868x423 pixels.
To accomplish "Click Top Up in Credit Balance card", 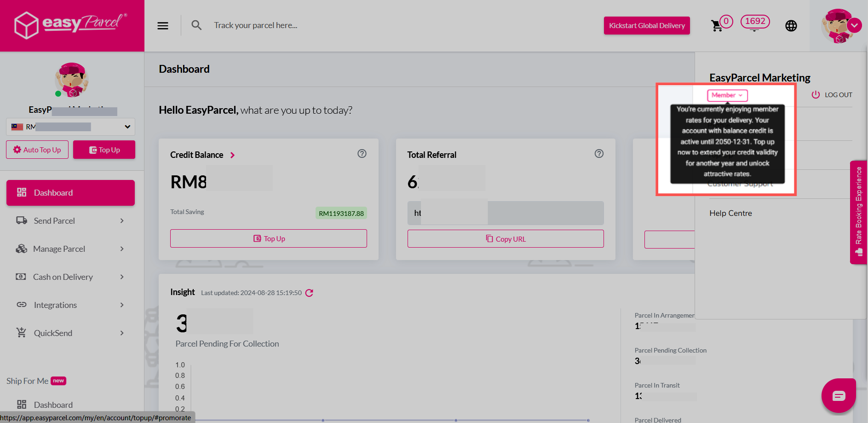I will click(x=269, y=238).
